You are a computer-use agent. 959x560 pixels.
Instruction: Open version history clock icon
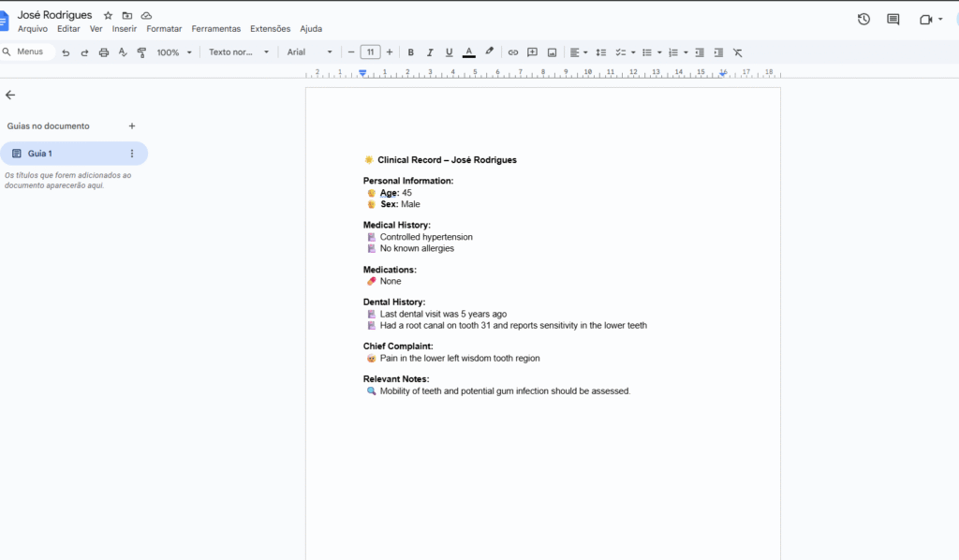(863, 19)
